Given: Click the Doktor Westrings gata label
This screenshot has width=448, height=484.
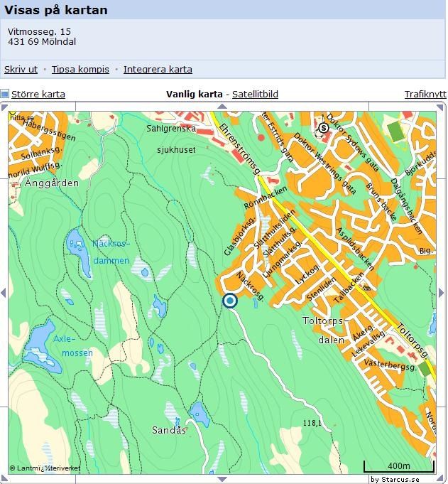Looking at the screenshot, I should pyautogui.click(x=324, y=163).
